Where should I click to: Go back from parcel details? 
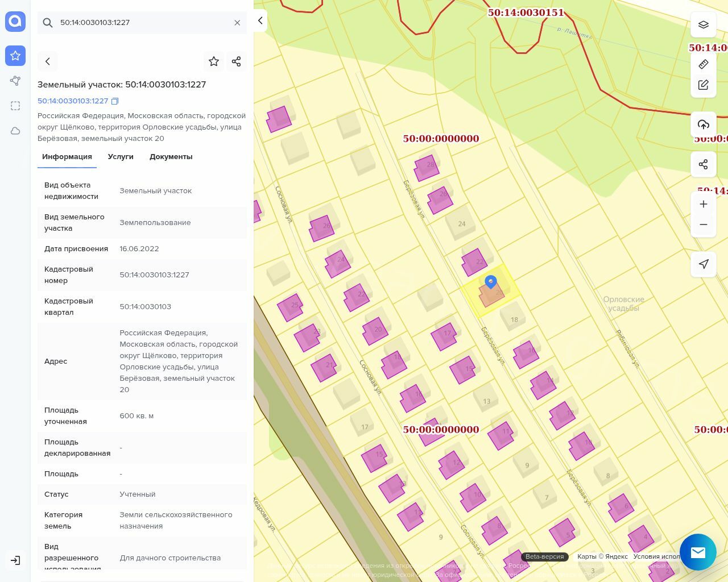point(48,61)
